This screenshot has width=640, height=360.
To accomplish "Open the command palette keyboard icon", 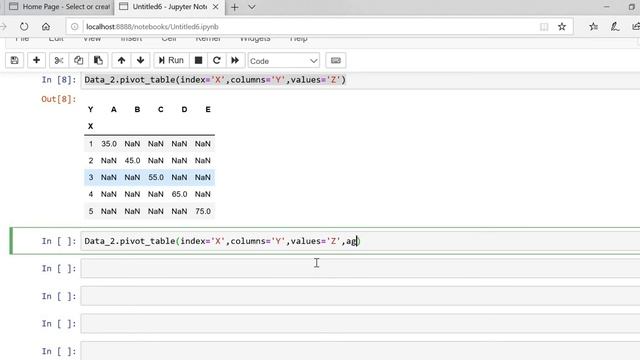I will (336, 60).
